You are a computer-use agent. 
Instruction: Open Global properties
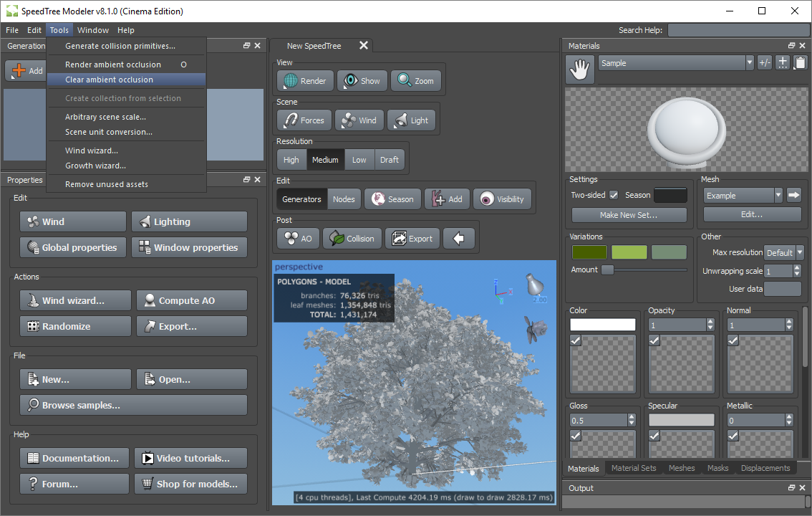point(73,248)
